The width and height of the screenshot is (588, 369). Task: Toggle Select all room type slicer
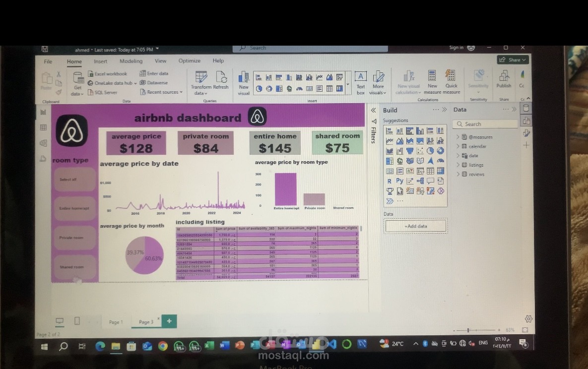(x=74, y=179)
